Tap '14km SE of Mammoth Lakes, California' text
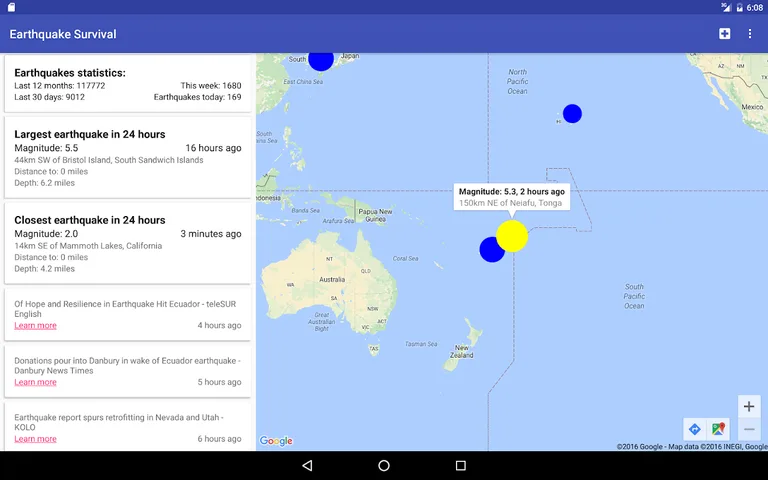This screenshot has width=768, height=480. pos(88,246)
